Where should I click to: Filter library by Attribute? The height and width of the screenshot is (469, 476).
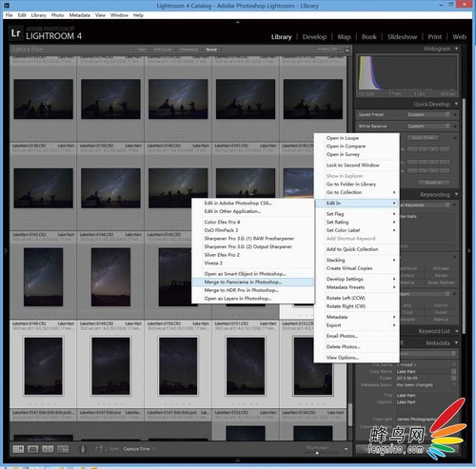click(x=163, y=49)
